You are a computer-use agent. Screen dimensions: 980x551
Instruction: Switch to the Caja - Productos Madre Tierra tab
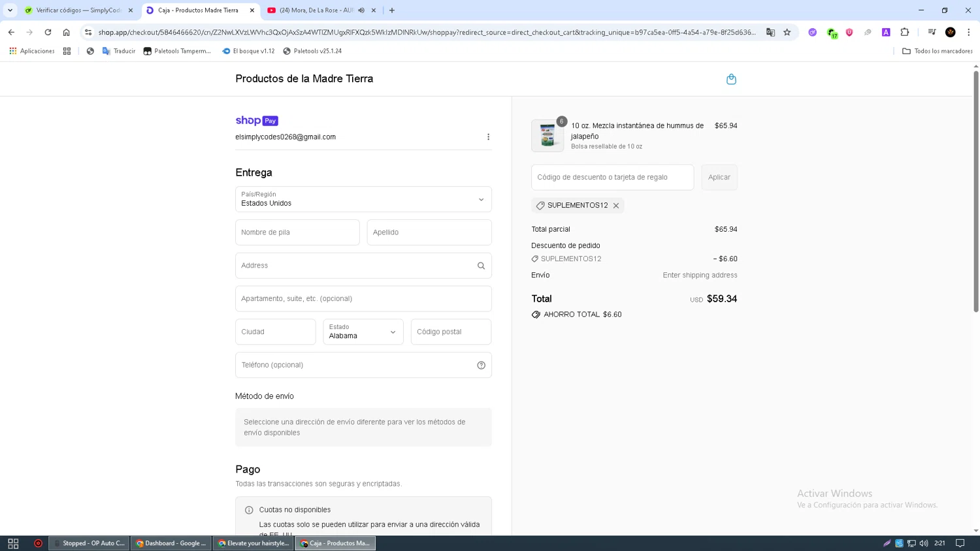(x=198, y=10)
